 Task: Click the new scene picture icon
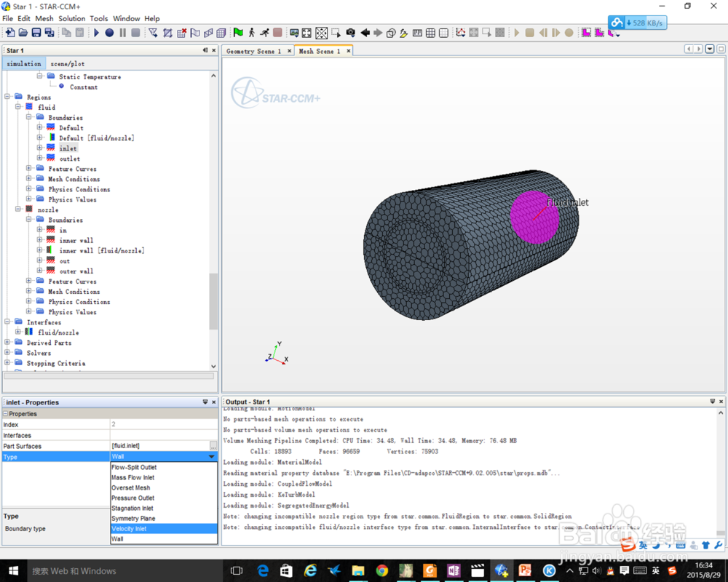[x=294, y=33]
